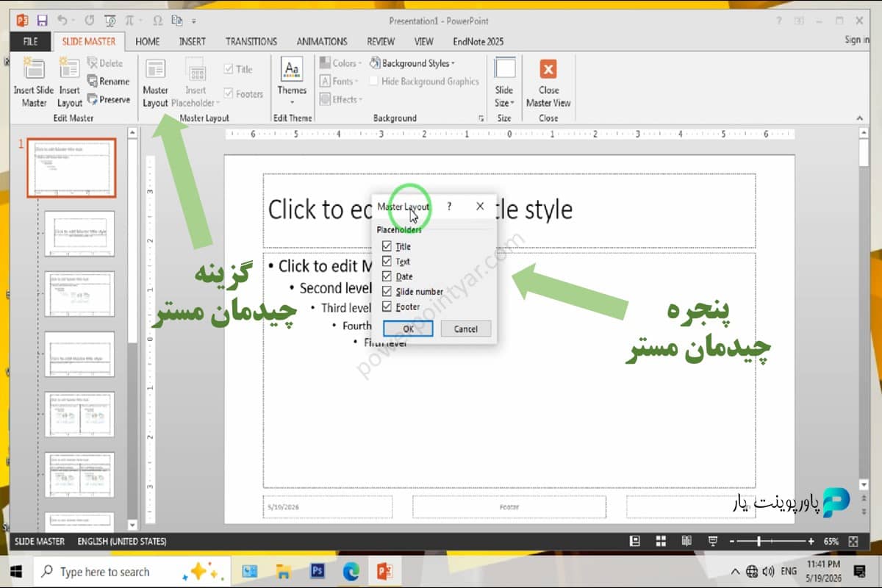The image size is (882, 588).
Task: Click the Insert Layout icon
Action: coord(70,82)
